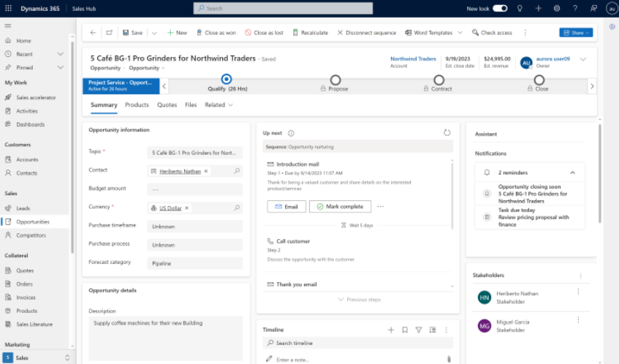Viewport: 619px width, 364px height.
Task: Switch area using Sales selector
Action: [x=37, y=357]
